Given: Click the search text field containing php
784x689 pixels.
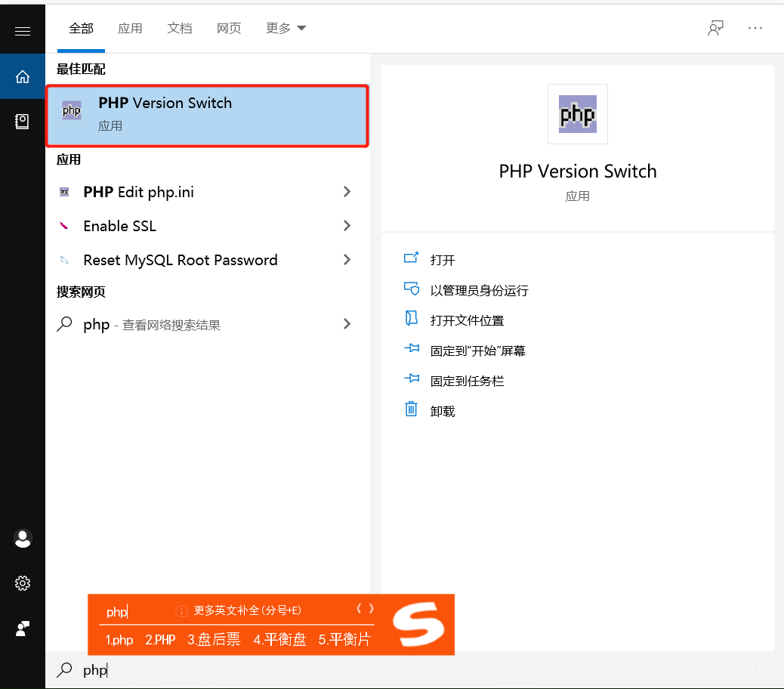Looking at the screenshot, I should [x=415, y=670].
